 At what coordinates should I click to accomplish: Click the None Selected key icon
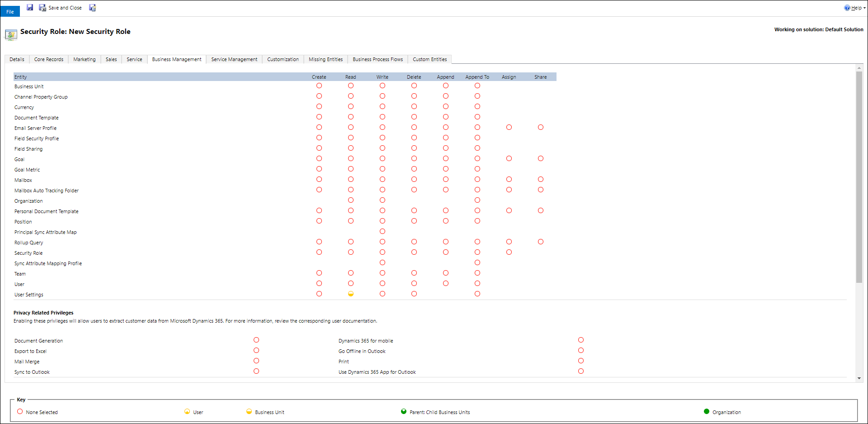coord(20,411)
